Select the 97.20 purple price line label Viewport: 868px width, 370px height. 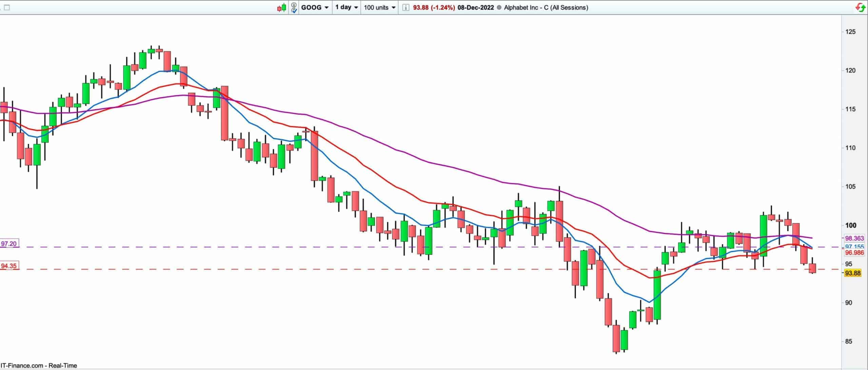[x=9, y=244]
